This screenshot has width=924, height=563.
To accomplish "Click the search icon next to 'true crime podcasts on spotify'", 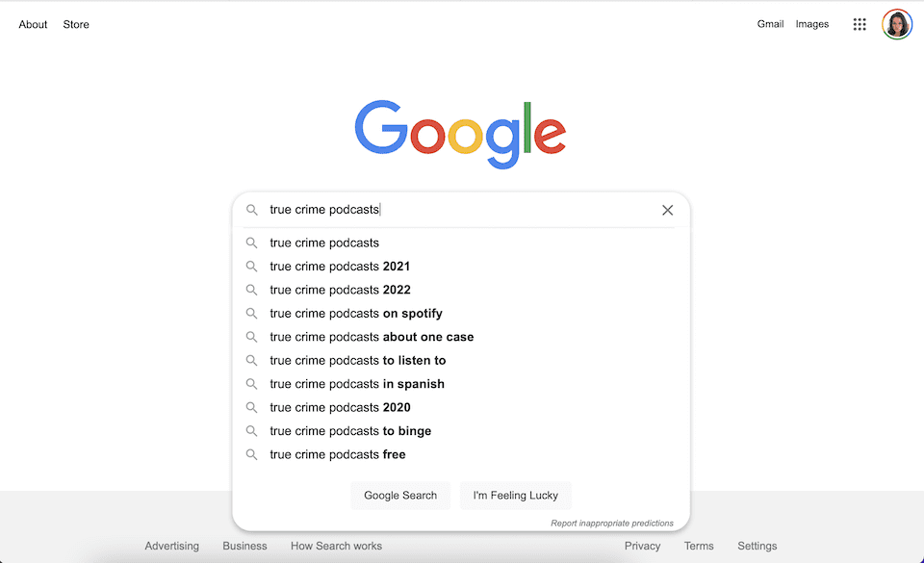I will (251, 313).
